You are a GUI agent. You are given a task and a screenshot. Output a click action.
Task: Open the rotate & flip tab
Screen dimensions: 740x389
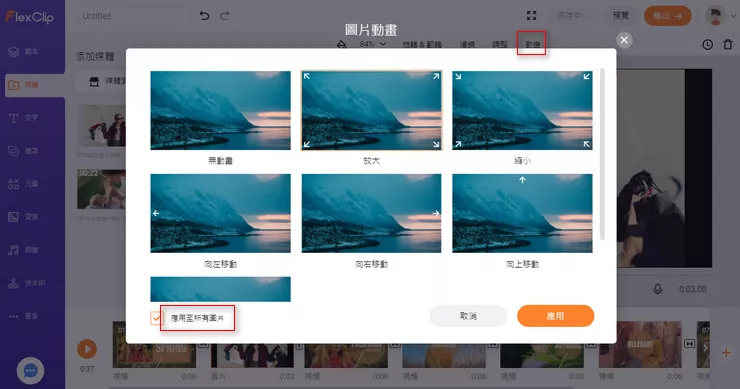point(422,44)
